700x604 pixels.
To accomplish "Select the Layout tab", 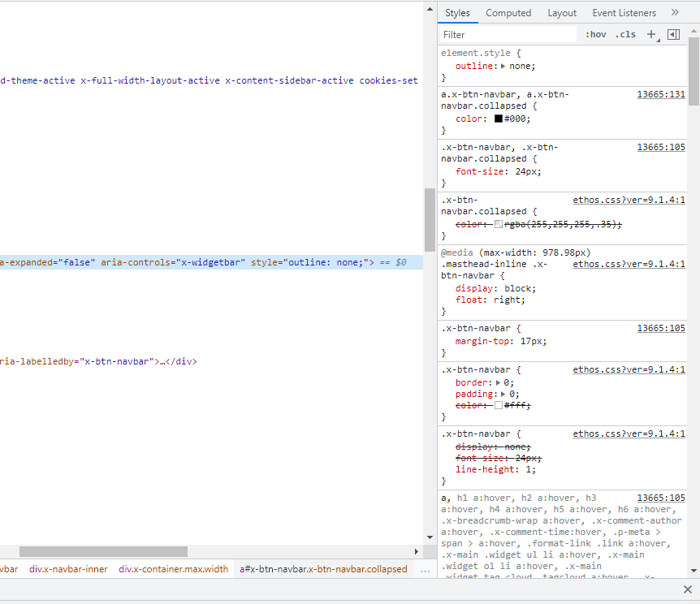I will click(x=562, y=13).
